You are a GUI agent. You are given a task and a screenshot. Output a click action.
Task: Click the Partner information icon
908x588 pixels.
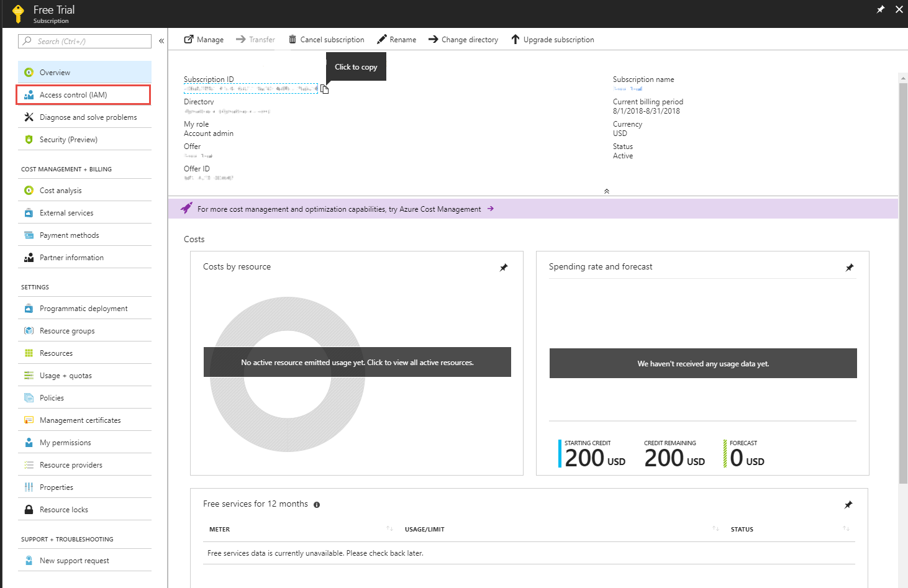[29, 258]
